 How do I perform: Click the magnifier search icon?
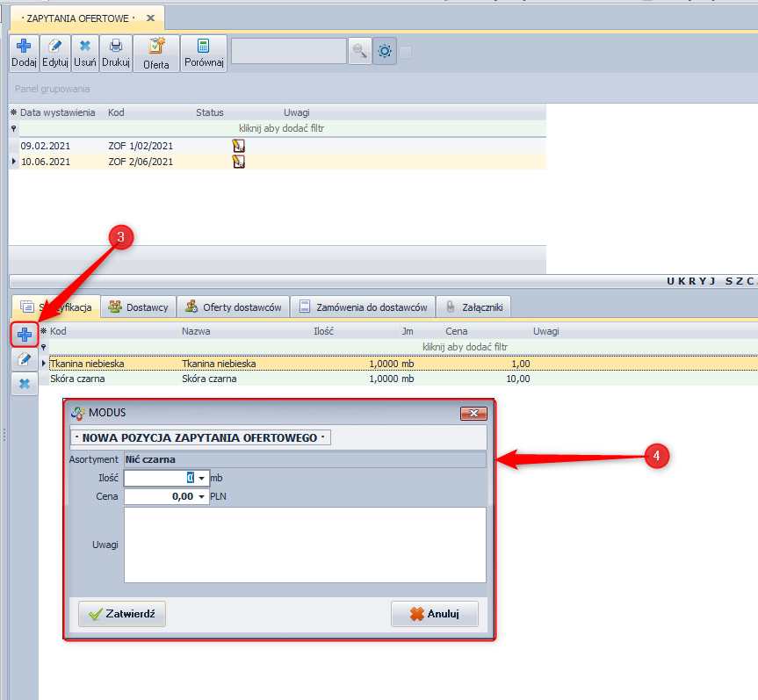(x=359, y=52)
